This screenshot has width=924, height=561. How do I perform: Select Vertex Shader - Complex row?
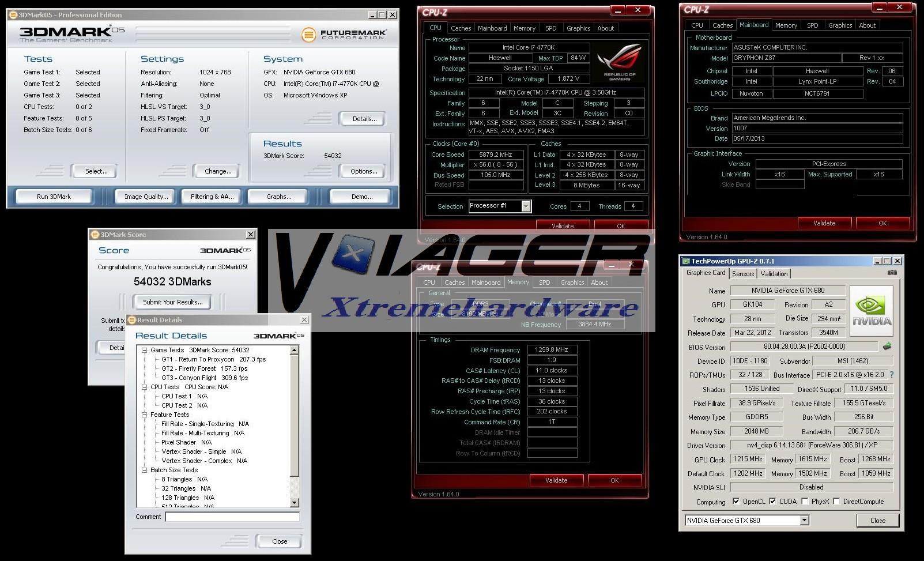pyautogui.click(x=204, y=461)
